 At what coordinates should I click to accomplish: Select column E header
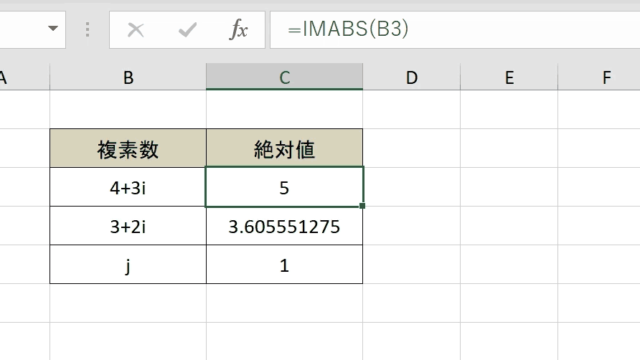[x=509, y=77]
